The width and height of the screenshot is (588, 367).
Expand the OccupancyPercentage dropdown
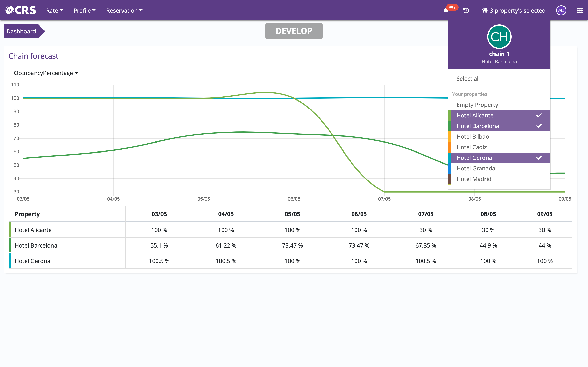[x=46, y=73]
